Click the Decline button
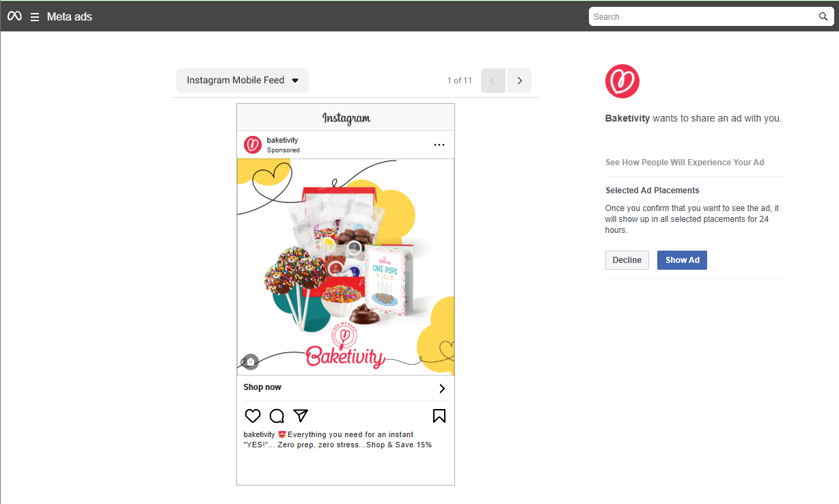 [x=627, y=260]
